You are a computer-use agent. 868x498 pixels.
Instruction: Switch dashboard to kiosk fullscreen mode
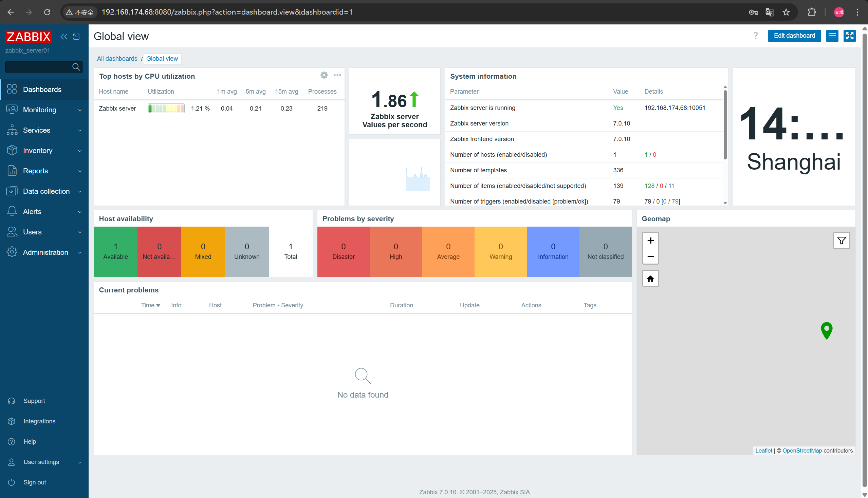850,36
